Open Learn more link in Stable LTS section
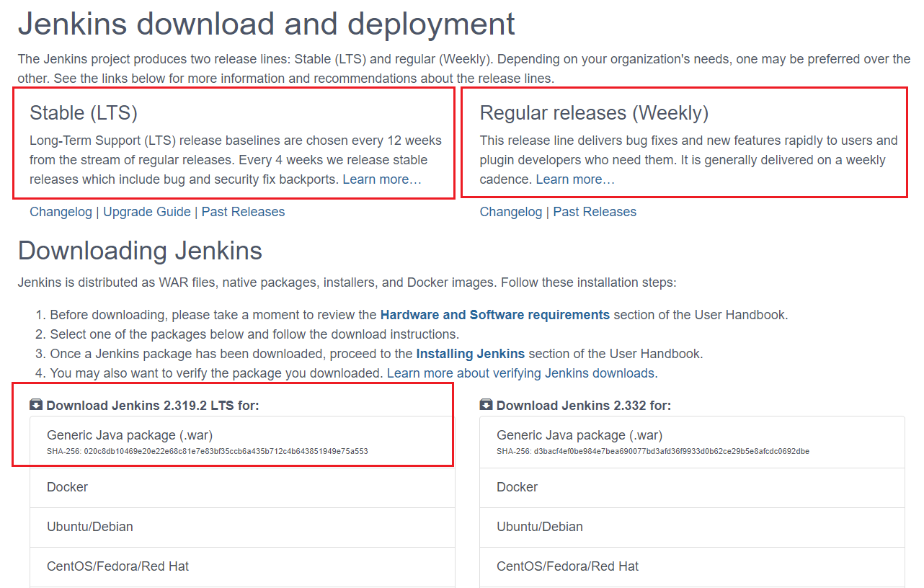The height and width of the screenshot is (588, 924). click(382, 179)
